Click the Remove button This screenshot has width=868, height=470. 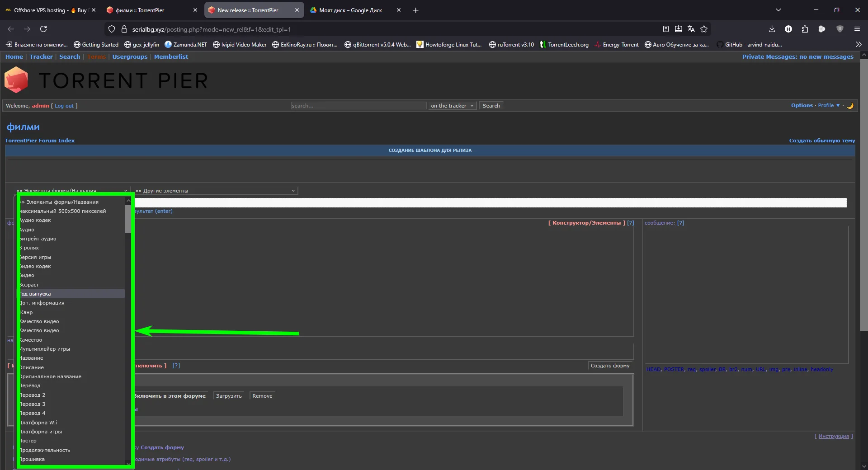tap(262, 396)
